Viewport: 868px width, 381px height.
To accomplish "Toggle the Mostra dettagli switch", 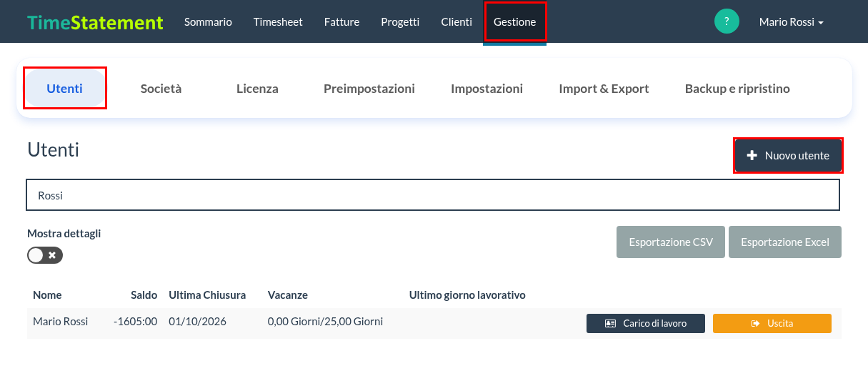I will (x=45, y=255).
